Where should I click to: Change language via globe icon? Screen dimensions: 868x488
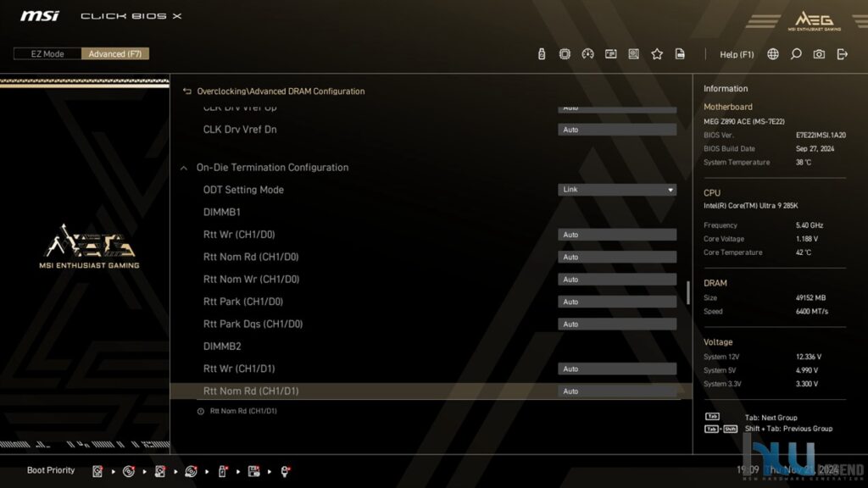[773, 53]
